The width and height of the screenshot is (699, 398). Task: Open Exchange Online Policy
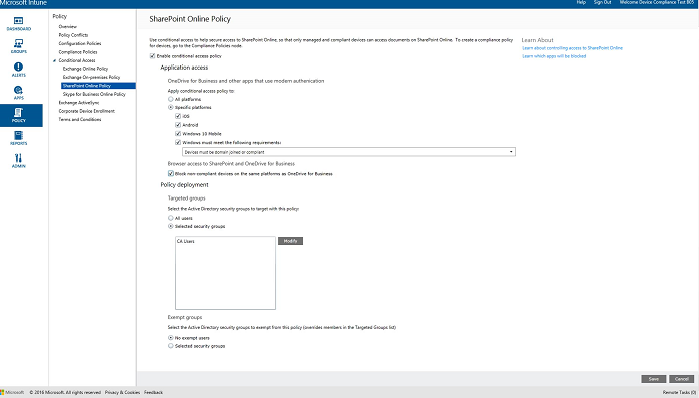[x=85, y=69]
